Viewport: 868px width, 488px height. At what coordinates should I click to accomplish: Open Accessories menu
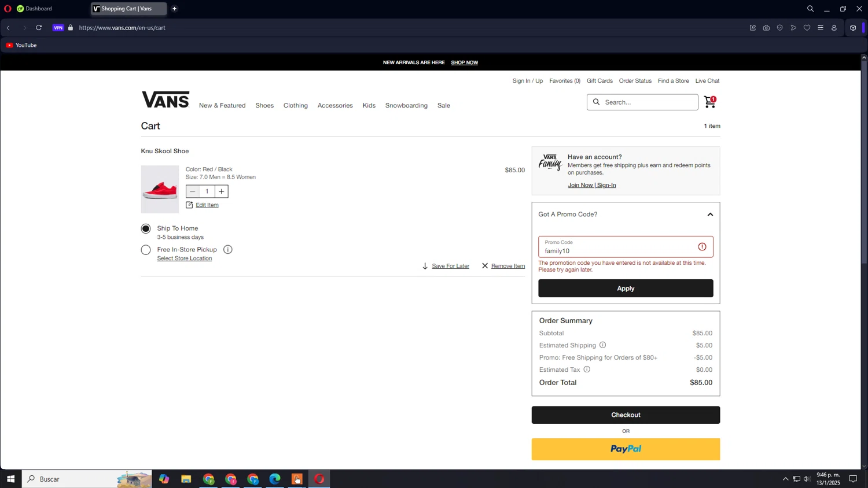[x=335, y=106]
